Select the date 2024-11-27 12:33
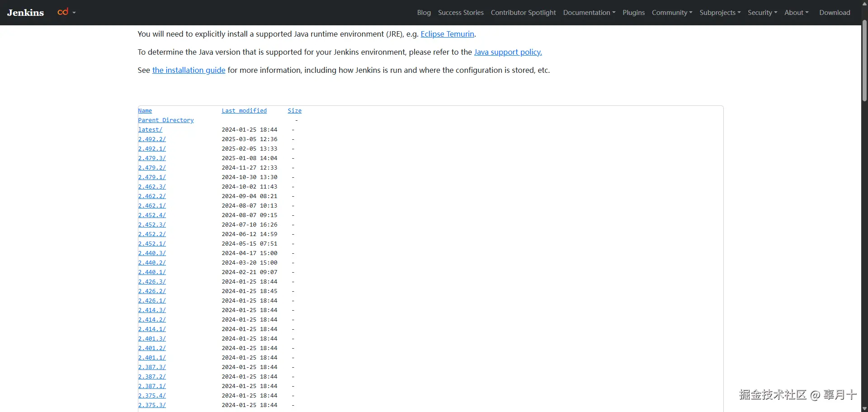868x412 pixels. click(x=250, y=168)
